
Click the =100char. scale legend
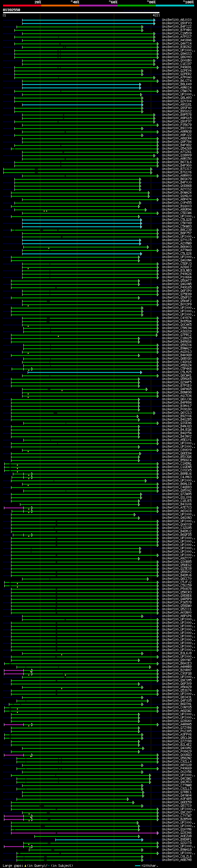147,865
